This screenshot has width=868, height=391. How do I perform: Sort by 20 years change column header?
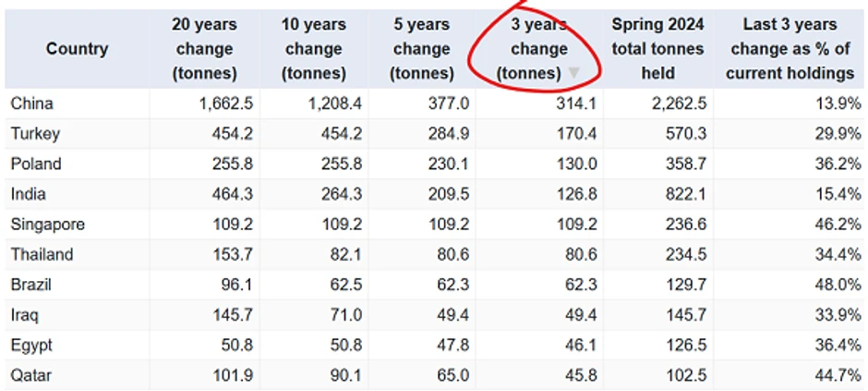click(x=204, y=49)
